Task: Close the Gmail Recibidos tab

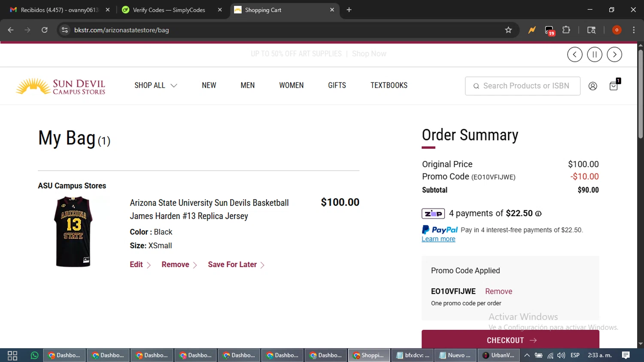Action: 107,10
